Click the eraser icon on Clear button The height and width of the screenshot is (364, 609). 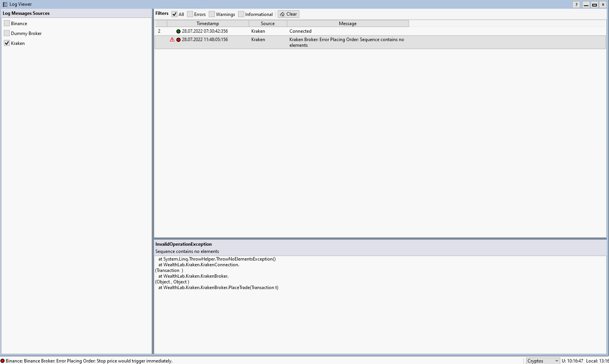pyautogui.click(x=282, y=14)
